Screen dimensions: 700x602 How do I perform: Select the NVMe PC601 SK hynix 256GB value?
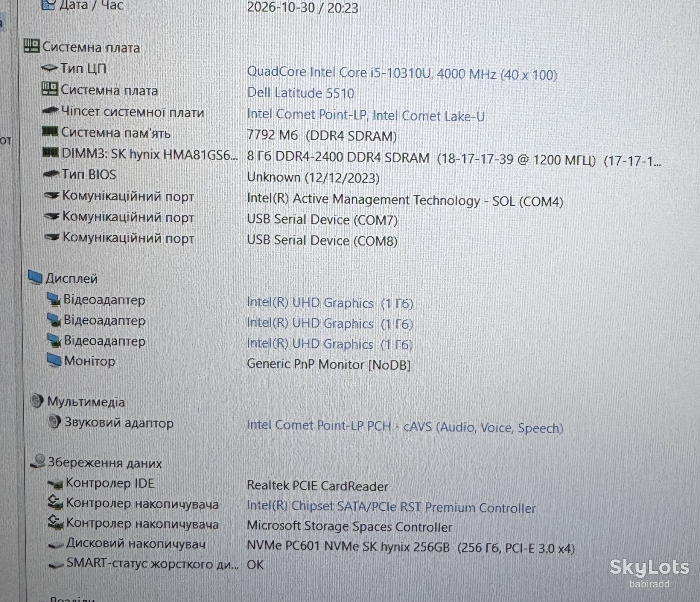pyautogui.click(x=411, y=547)
